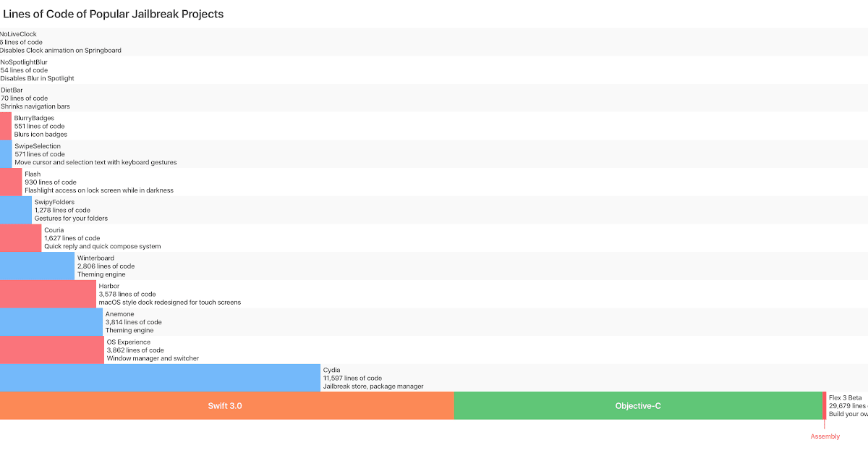Click the chart title 'Lines of Code of Popular Jailbreak Projects'
The image size is (868, 456).
click(114, 14)
